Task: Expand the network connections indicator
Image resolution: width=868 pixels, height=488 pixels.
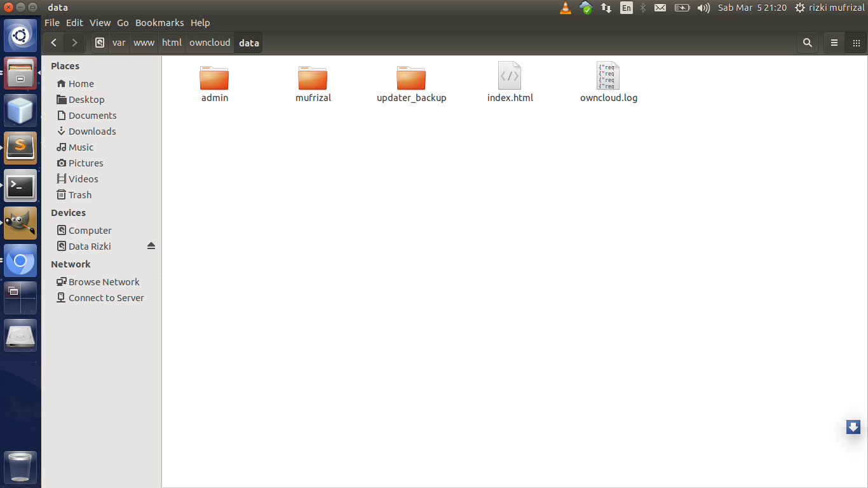Action: pyautogui.click(x=606, y=8)
